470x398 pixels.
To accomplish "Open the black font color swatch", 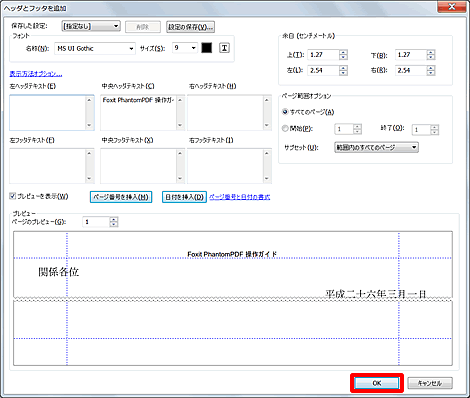I will click(x=207, y=48).
